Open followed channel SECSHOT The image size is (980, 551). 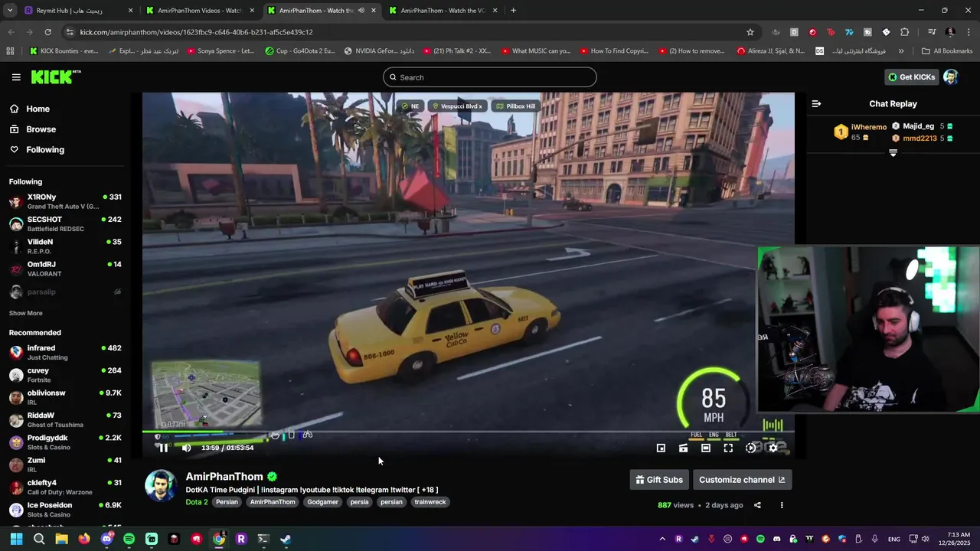click(x=65, y=223)
